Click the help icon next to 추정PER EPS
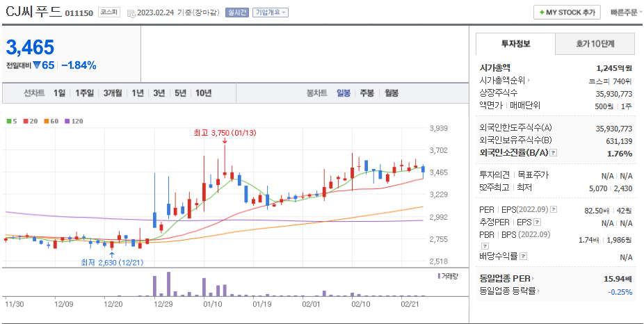This screenshot has width=644, height=324. pyautogui.click(x=537, y=222)
